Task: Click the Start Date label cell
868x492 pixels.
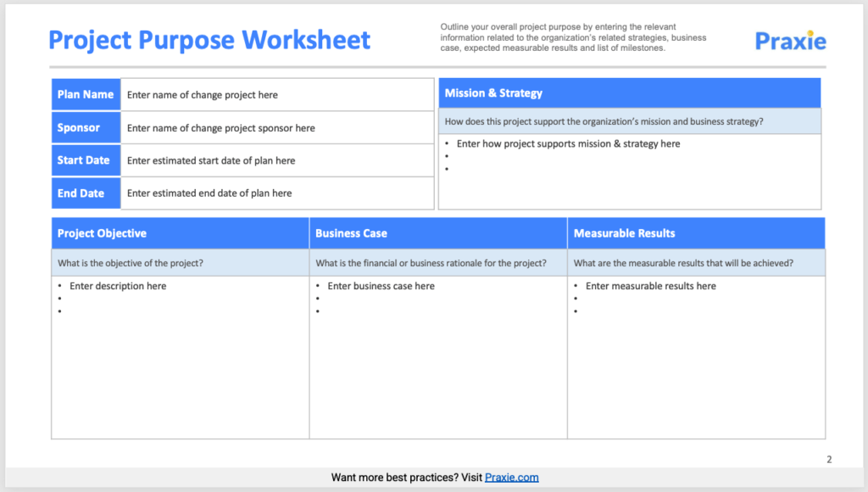Action: [86, 160]
